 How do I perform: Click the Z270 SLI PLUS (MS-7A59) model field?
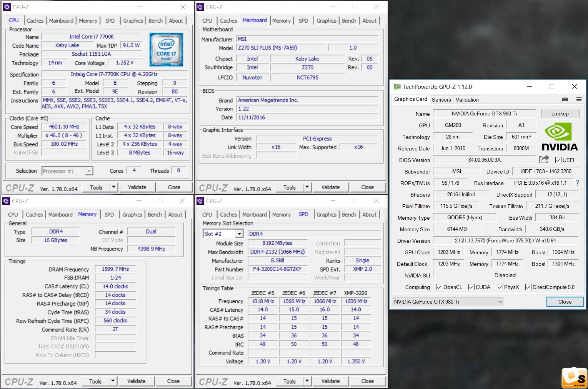tap(282, 48)
